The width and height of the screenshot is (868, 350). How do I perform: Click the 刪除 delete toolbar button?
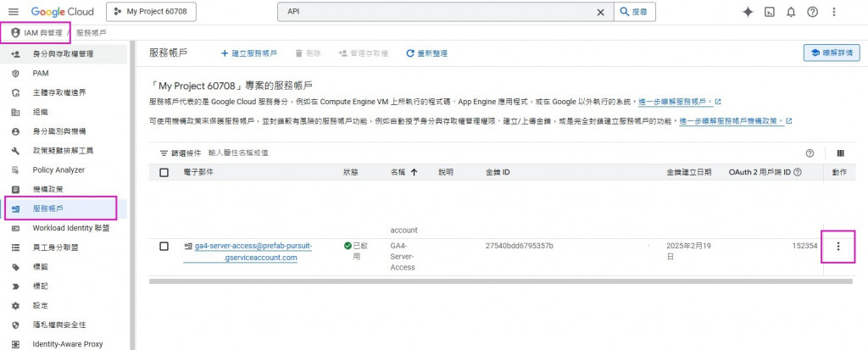[308, 53]
